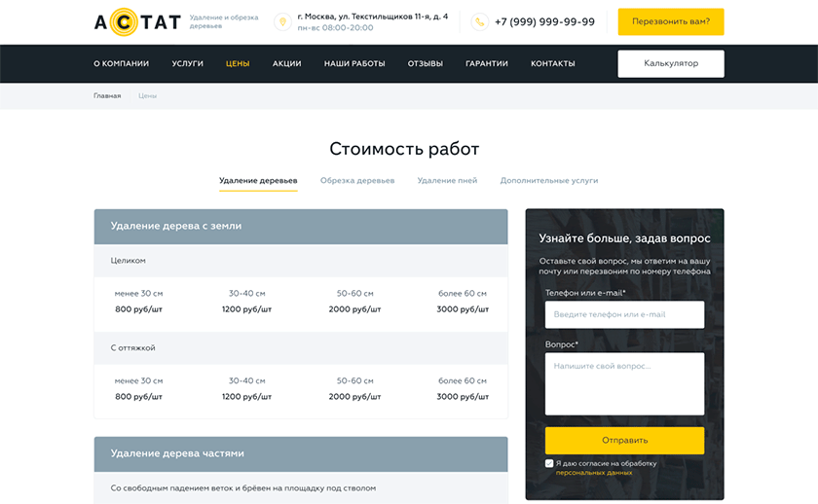Screen dimensions: 818x504
Task: Click the Перезвонить вам? button
Action: [x=671, y=21]
